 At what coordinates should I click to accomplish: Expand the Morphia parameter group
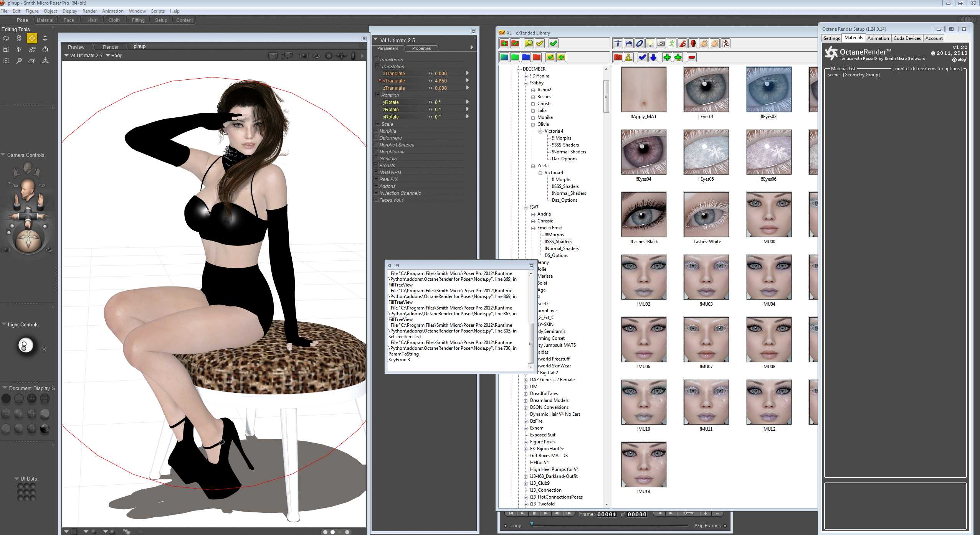(376, 131)
